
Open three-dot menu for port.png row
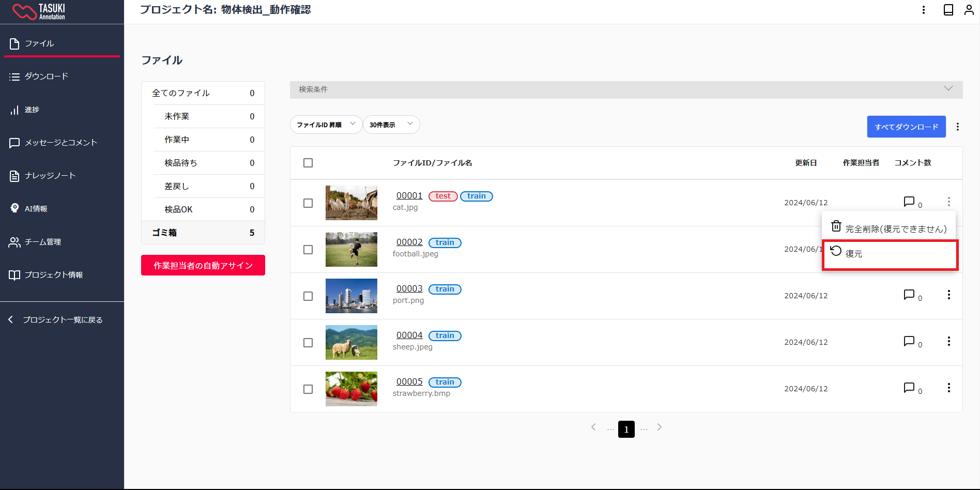click(948, 295)
